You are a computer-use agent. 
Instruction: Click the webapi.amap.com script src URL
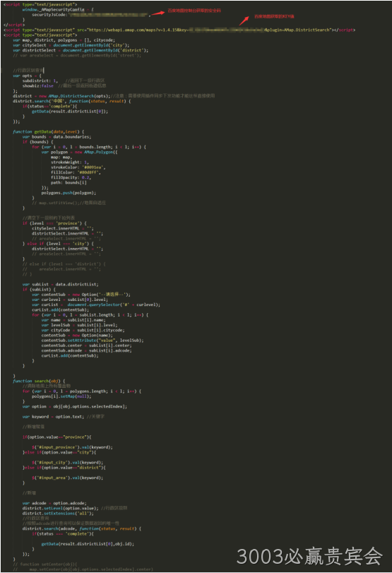pyautogui.click(x=210, y=30)
